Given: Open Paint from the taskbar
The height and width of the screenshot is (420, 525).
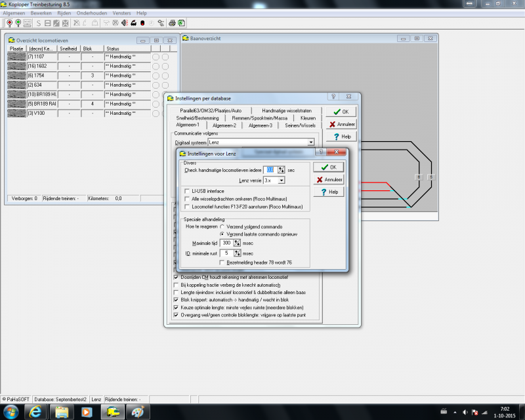Looking at the screenshot, I should point(138,411).
